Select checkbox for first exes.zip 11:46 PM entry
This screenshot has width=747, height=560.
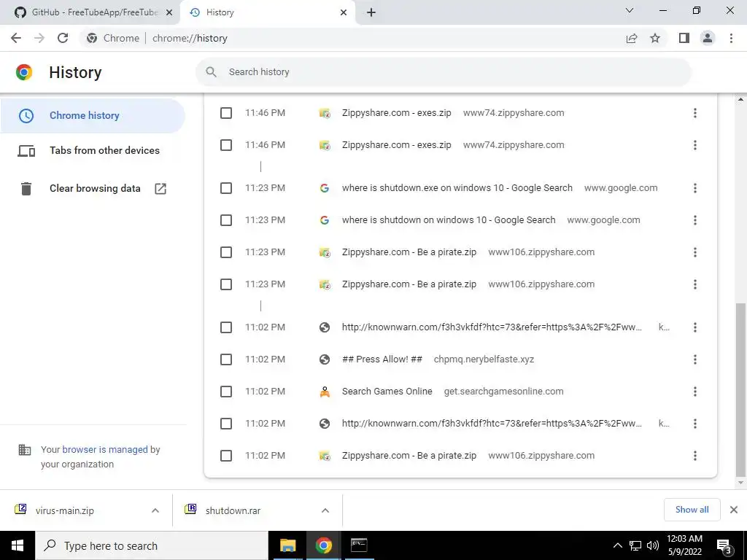point(226,113)
